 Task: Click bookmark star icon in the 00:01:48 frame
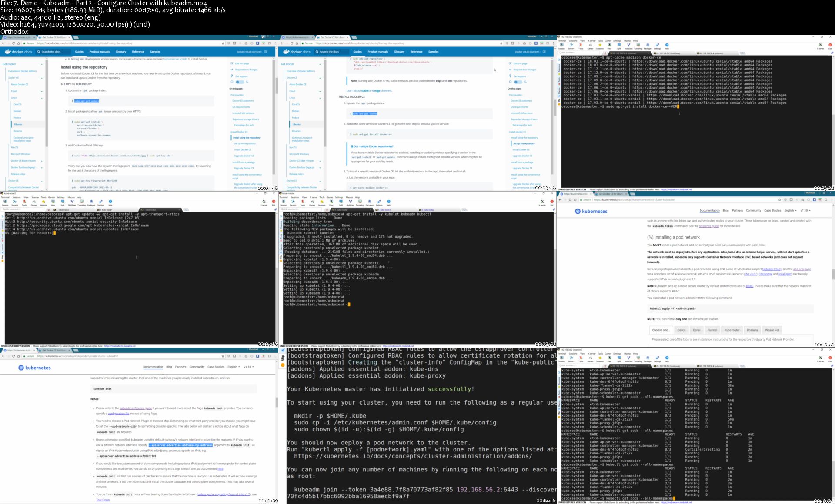pos(223,43)
